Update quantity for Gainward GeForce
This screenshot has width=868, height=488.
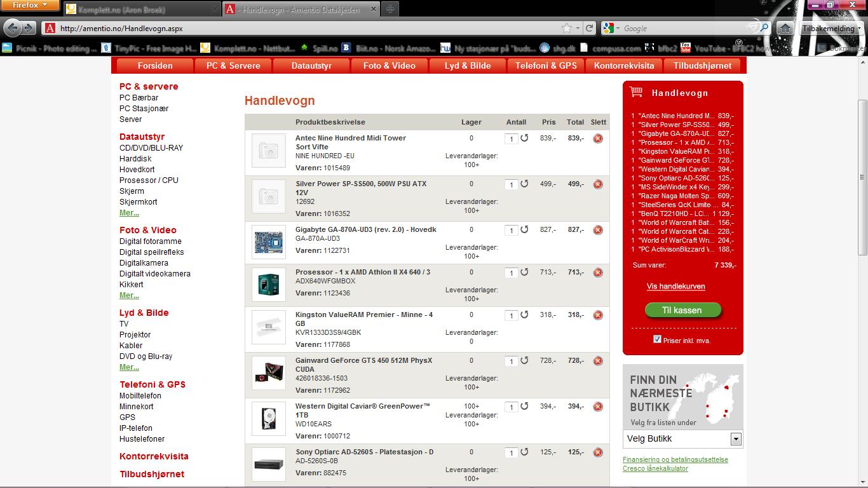coord(524,360)
